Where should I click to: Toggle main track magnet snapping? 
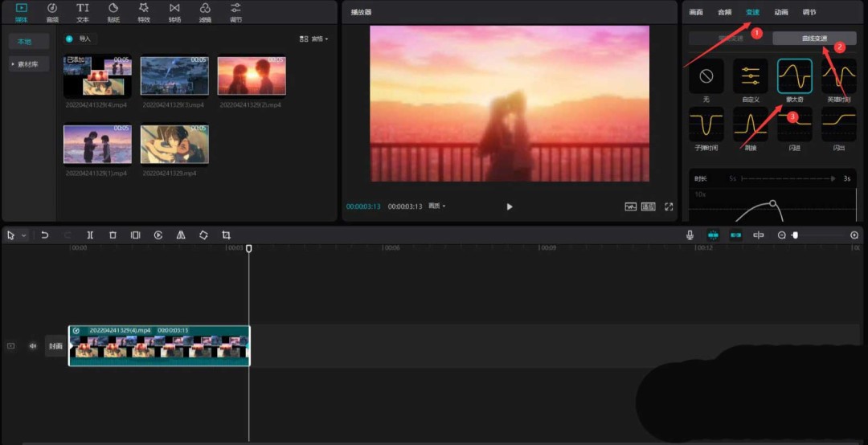point(713,235)
